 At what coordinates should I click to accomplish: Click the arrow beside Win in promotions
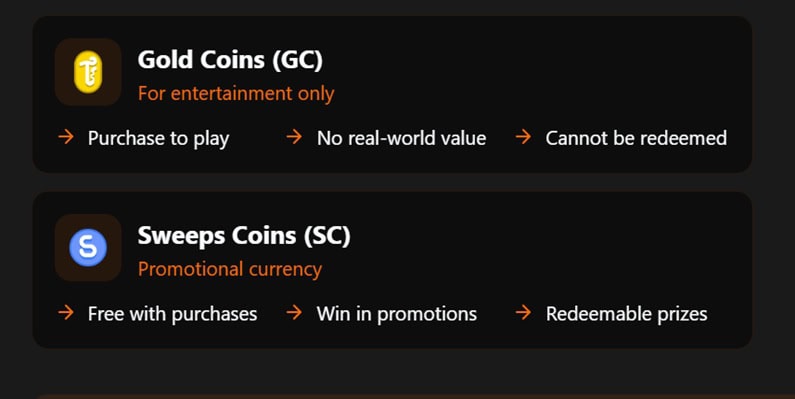tap(294, 313)
